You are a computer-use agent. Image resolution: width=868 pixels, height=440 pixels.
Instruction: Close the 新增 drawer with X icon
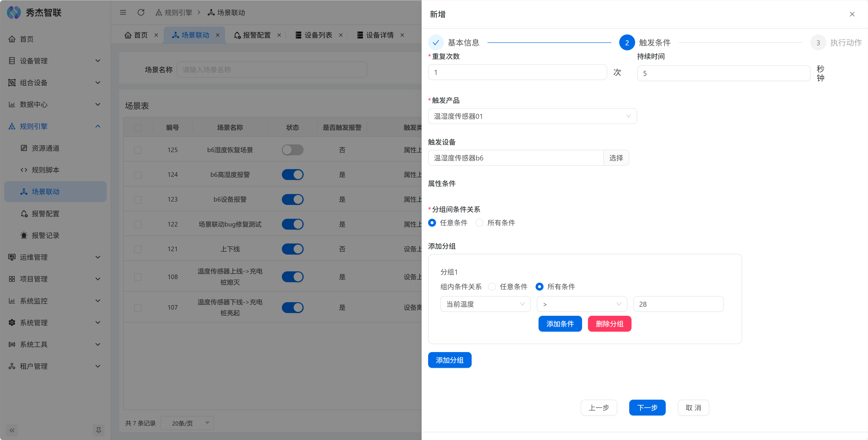852,14
